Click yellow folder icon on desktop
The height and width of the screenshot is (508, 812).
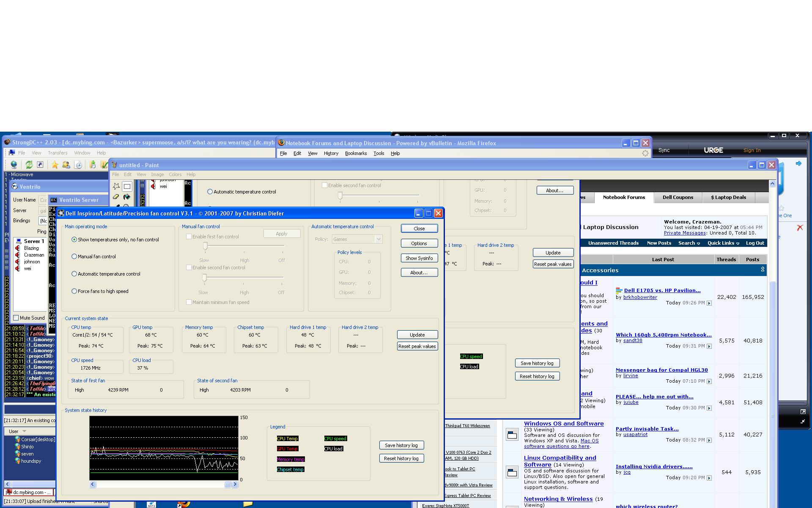click(248, 504)
